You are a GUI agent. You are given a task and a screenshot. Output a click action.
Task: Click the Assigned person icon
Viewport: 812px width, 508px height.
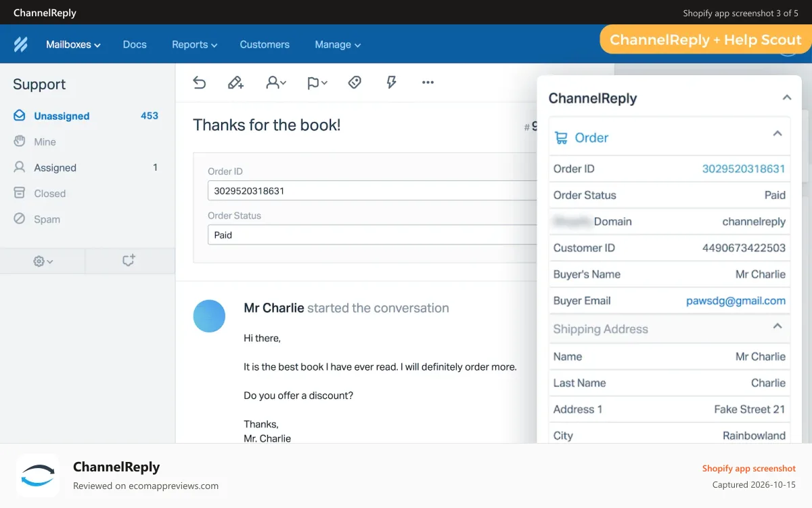click(x=20, y=167)
